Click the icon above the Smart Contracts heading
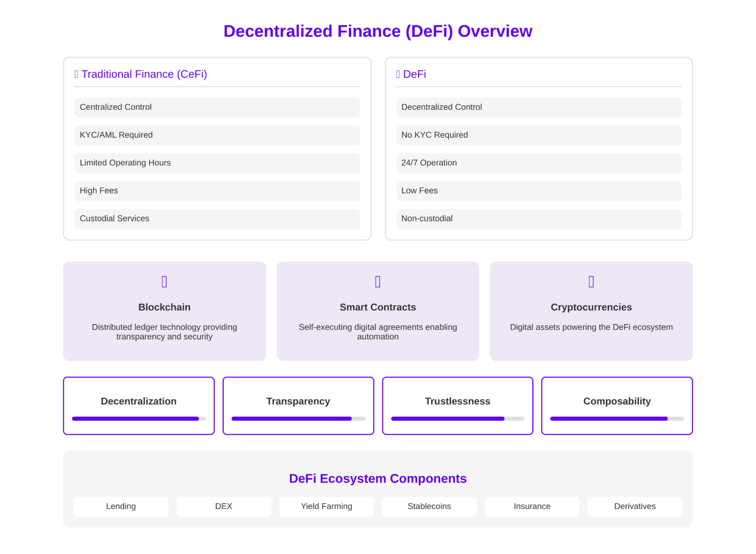This screenshot has width=756, height=554. pyautogui.click(x=377, y=282)
